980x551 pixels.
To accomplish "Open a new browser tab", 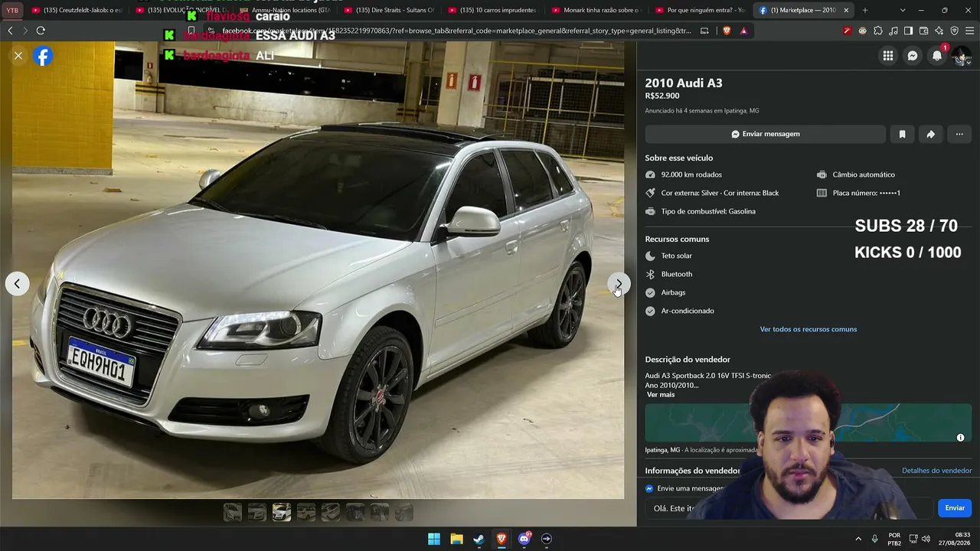I will click(x=865, y=10).
